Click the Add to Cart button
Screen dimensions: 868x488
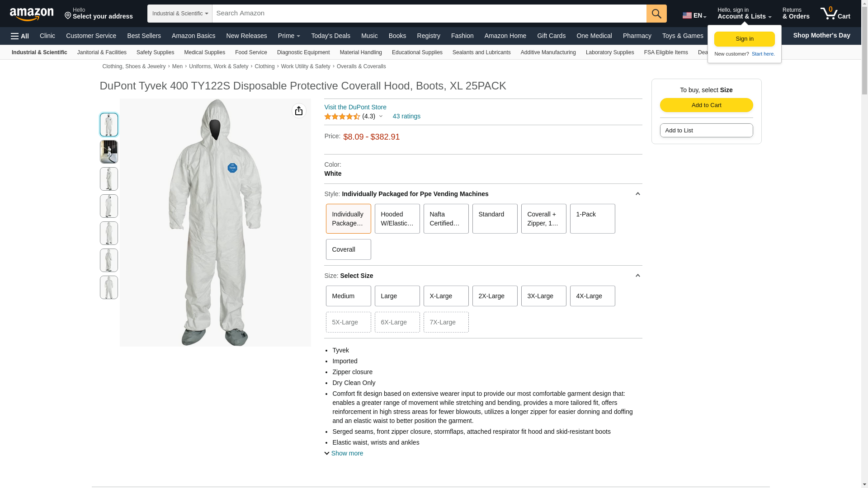point(706,105)
